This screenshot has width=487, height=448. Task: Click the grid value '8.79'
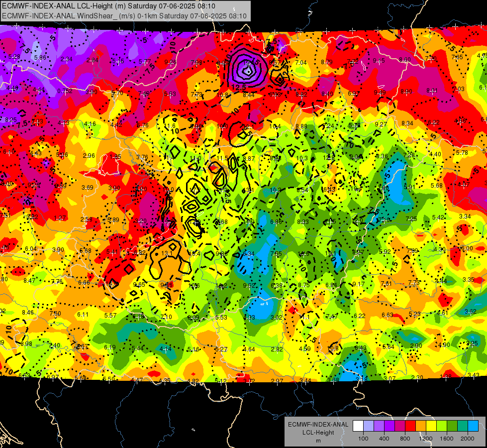coord(327,62)
